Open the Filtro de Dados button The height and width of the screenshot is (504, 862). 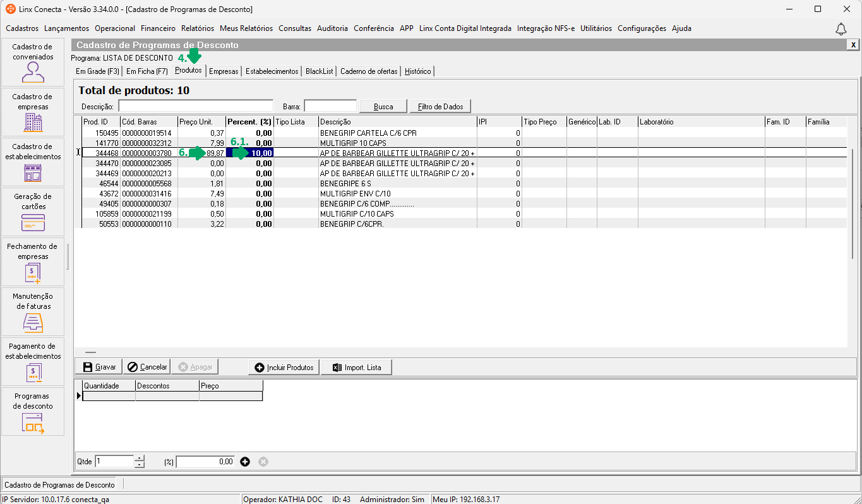coord(440,107)
